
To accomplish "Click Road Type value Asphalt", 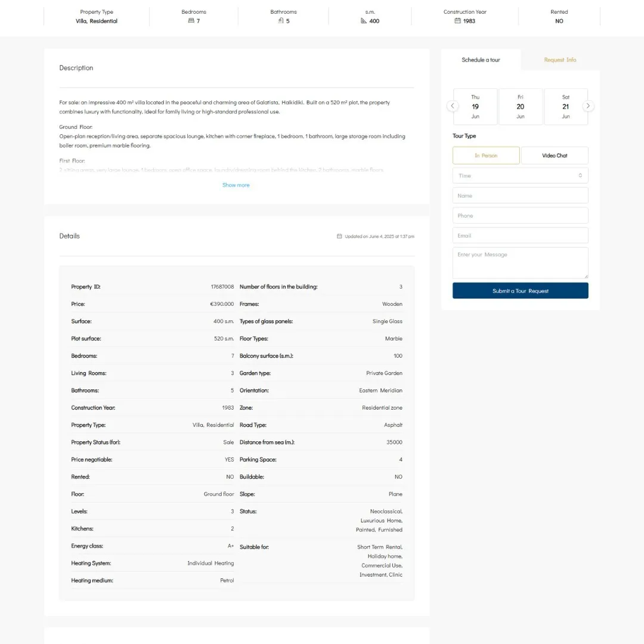I will (x=393, y=425).
